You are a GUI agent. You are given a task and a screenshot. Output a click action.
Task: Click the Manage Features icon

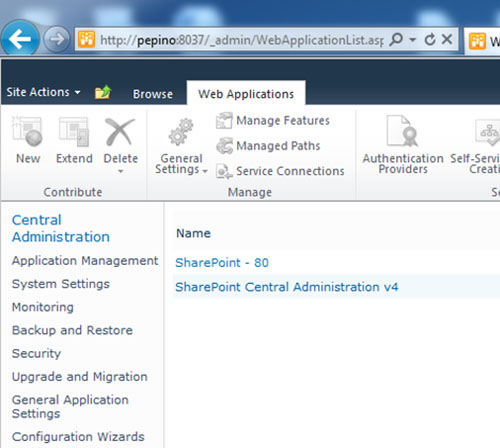[224, 121]
